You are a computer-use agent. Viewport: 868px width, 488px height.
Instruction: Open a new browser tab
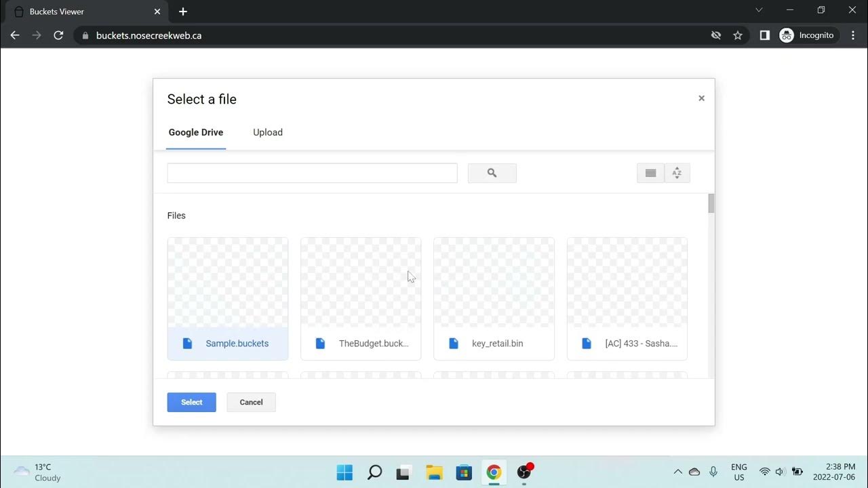pyautogui.click(x=182, y=12)
